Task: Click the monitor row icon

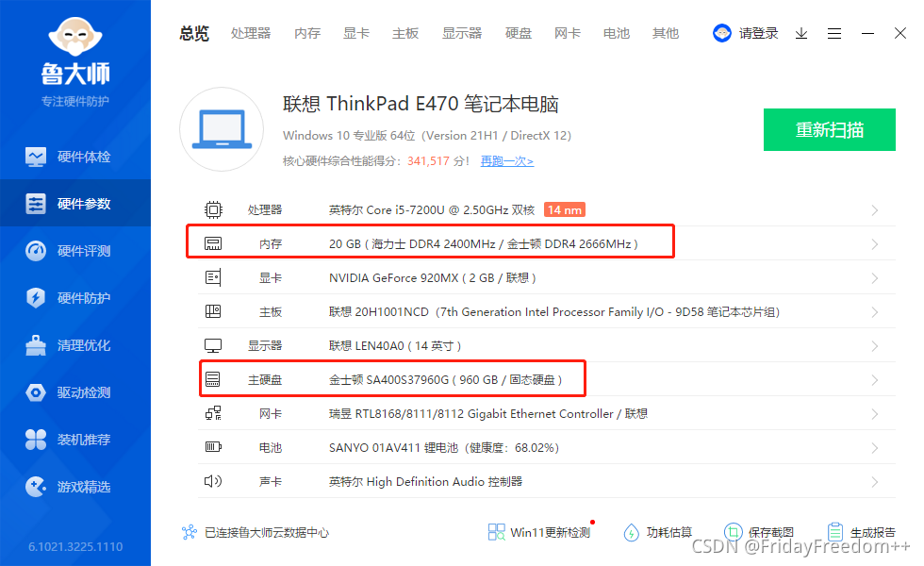Action: [213, 345]
